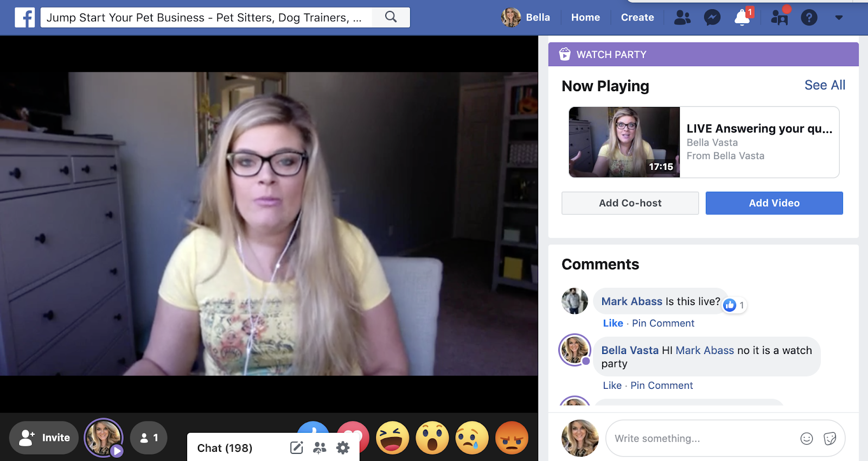Open the emoji picker in the comment box
The image size is (868, 461).
click(x=807, y=439)
